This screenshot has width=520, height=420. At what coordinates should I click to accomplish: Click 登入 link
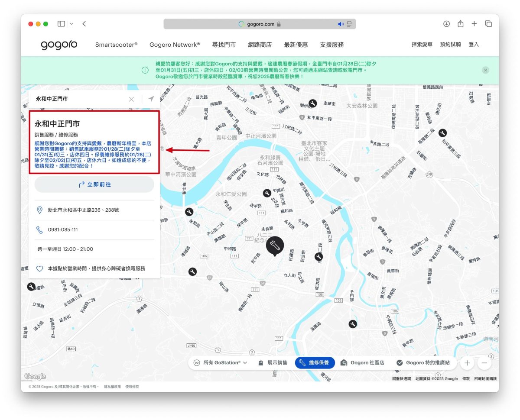click(x=474, y=45)
